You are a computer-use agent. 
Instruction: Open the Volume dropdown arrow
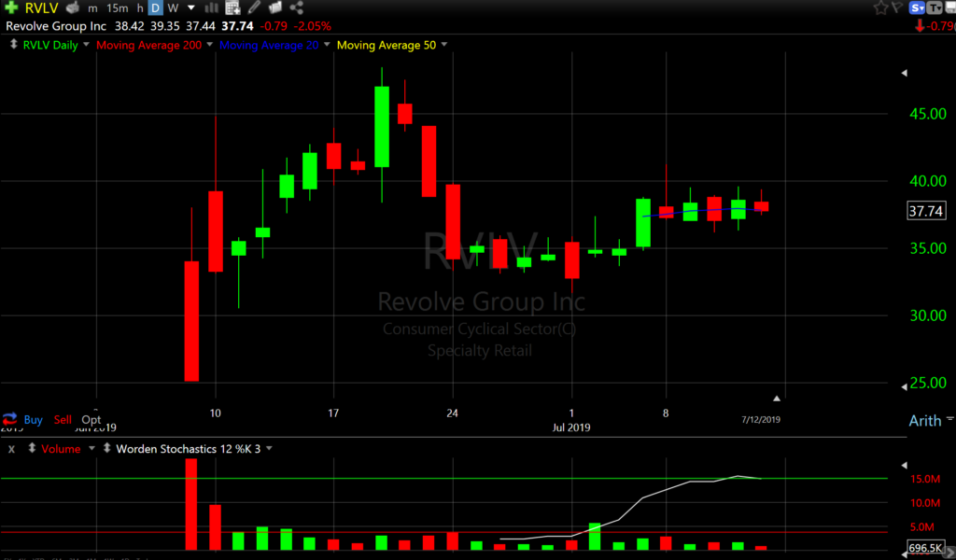(91, 449)
